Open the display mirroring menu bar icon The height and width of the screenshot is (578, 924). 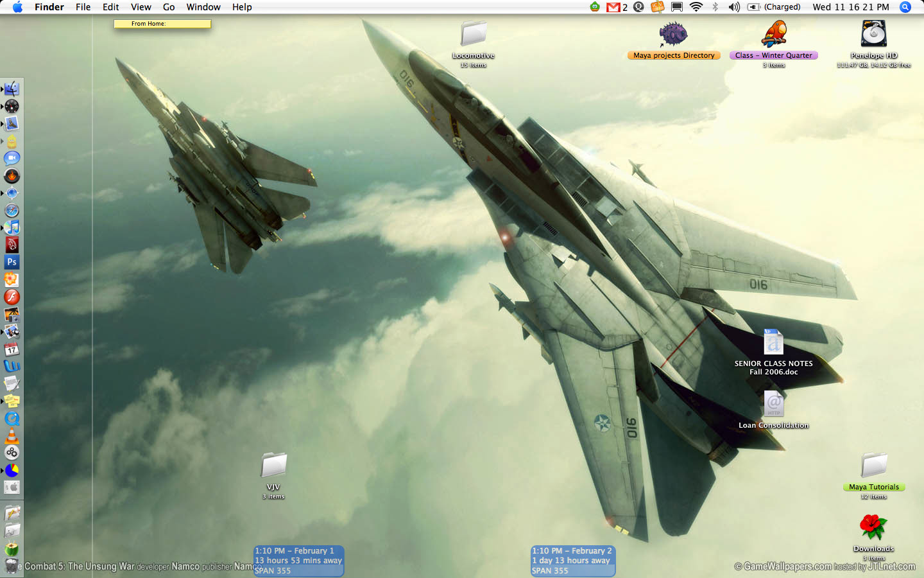676,7
